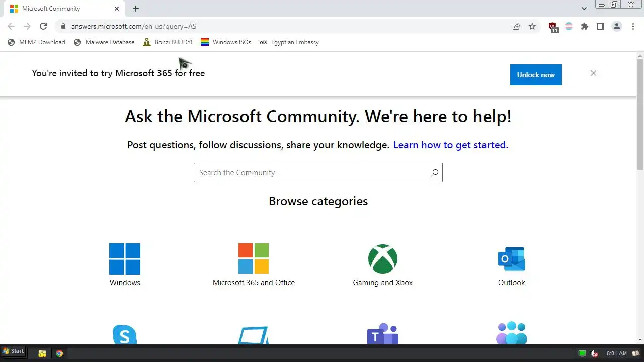Image resolution: width=644 pixels, height=362 pixels.
Task: Toggle the browser side panel icon
Action: pos(601,26)
